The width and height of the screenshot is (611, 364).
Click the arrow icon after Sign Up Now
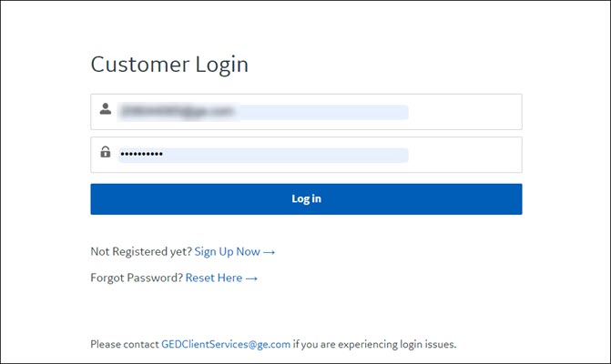pyautogui.click(x=269, y=252)
